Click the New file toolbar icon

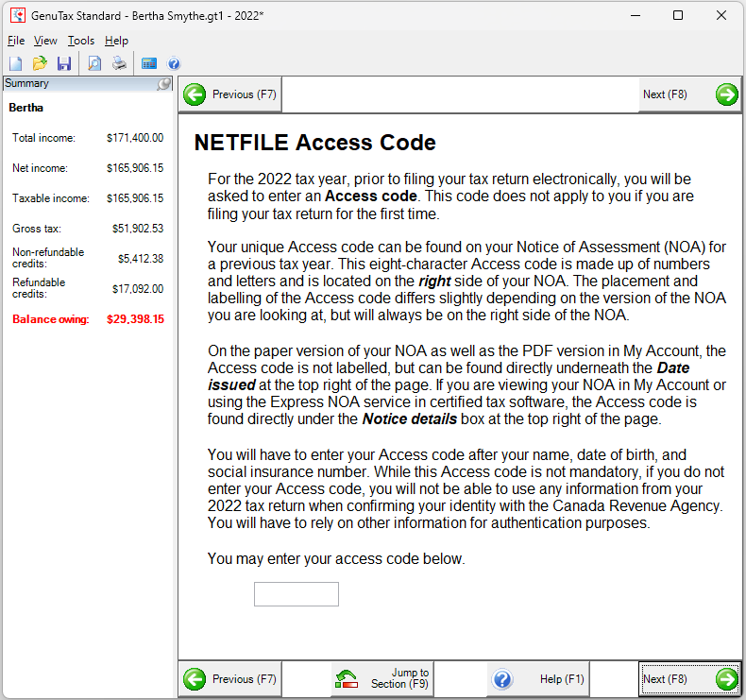coord(16,63)
